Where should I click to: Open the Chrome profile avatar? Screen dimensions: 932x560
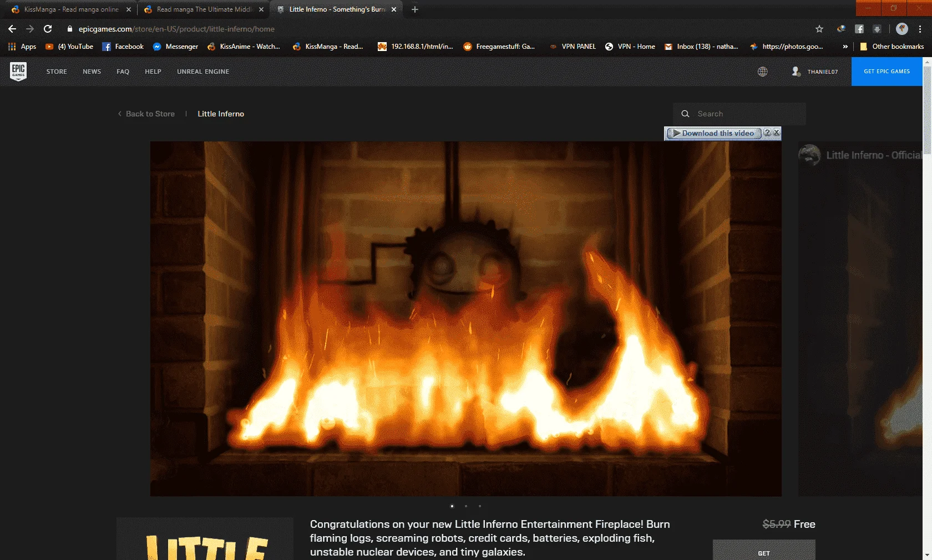click(x=902, y=29)
